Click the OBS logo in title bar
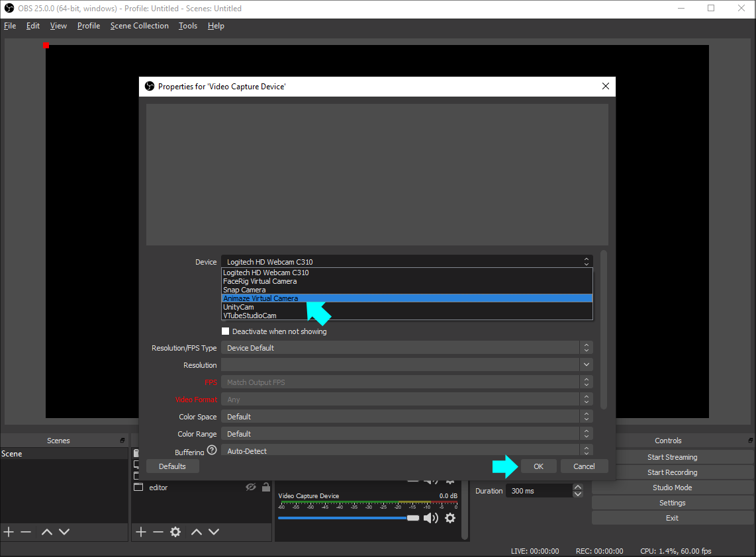The width and height of the screenshot is (756, 557). pyautogui.click(x=9, y=8)
